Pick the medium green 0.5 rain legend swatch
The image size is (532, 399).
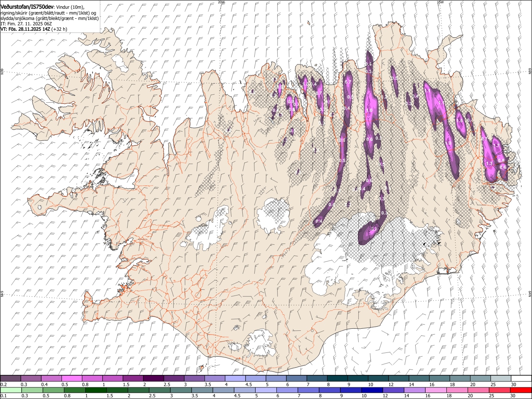[53, 390]
